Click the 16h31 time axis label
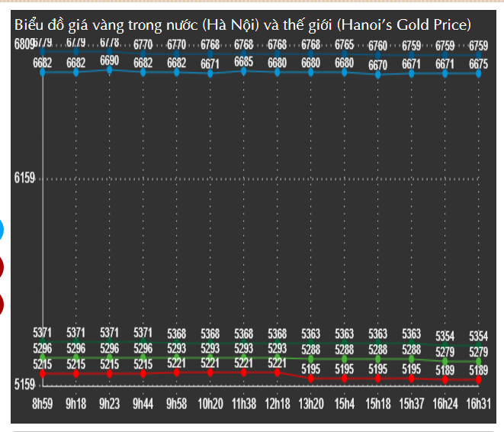Screen dimensions: 504x432 pos(478,402)
